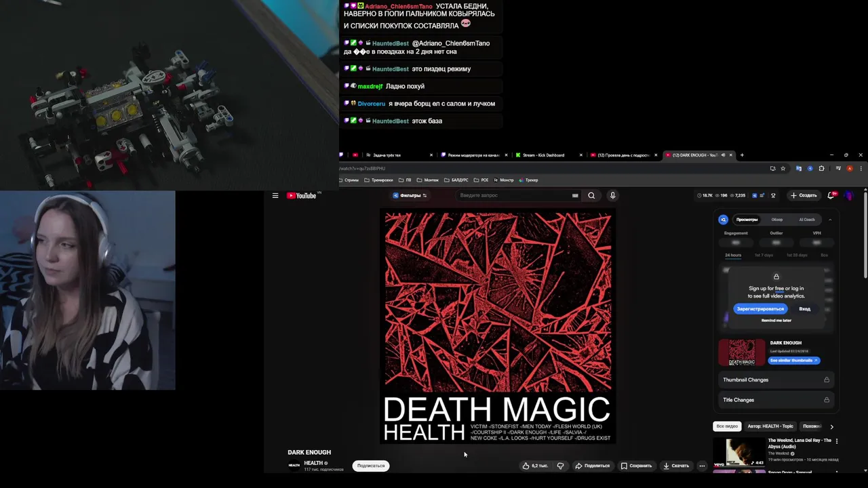Select the 24 hours range tab
The image size is (868, 488).
(733, 255)
